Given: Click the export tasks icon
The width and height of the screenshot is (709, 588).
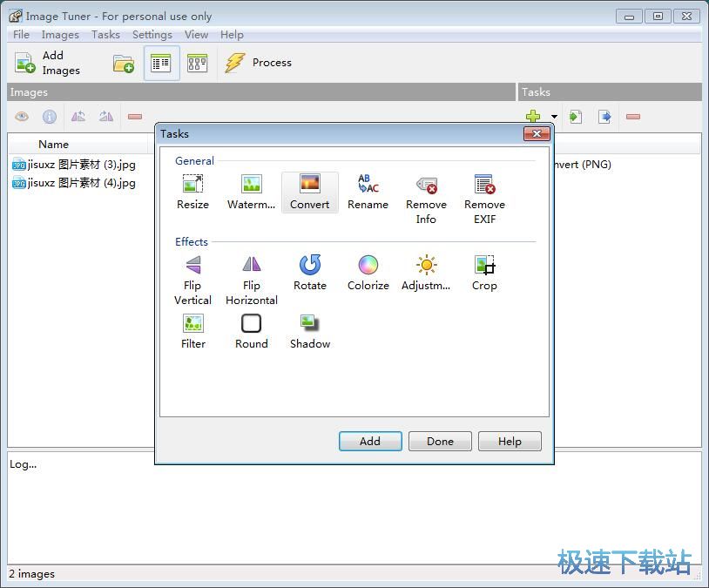Looking at the screenshot, I should 604,117.
